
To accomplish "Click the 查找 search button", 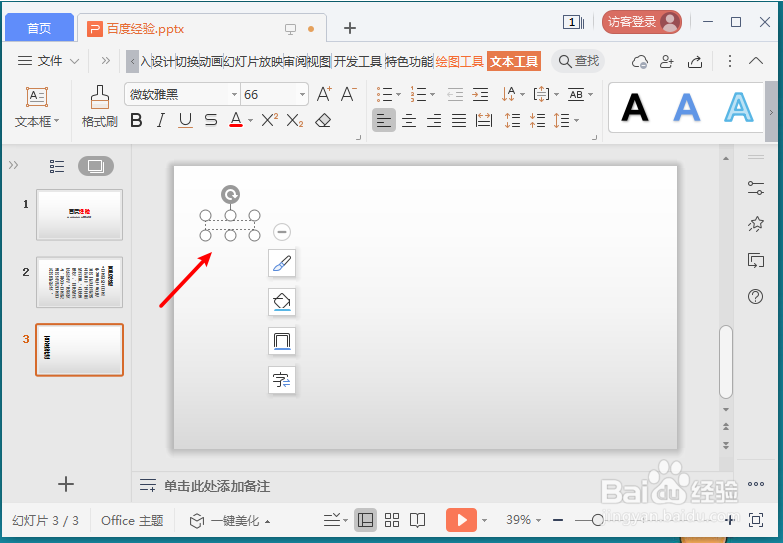I will 578,61.
